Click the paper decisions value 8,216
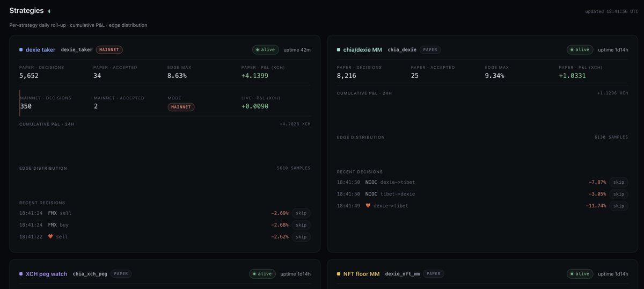Viewport: 644px width, 289px height. coord(347,76)
